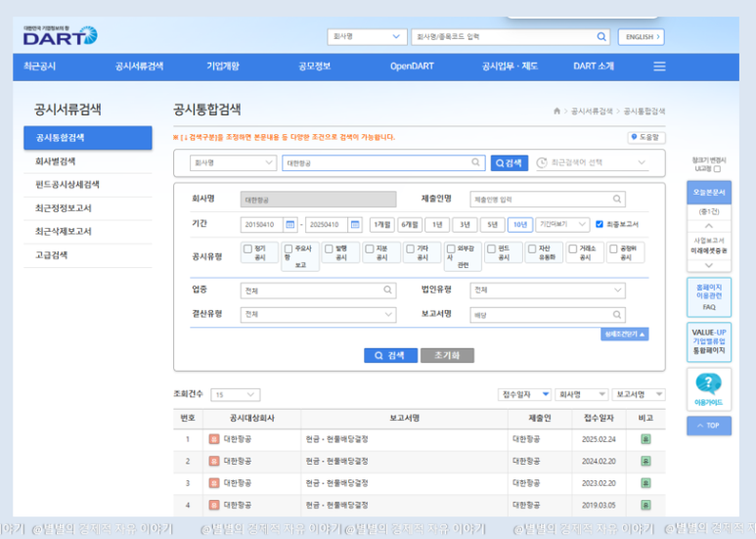Image resolution: width=756 pixels, height=539 pixels.
Task: Click the TOP scroll button
Action: (708, 426)
